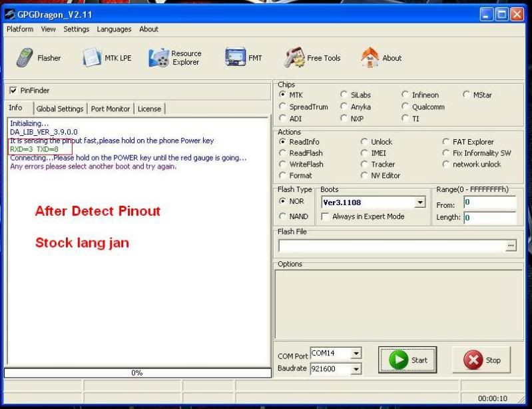Click the Range From input field
This screenshot has height=409, width=532.
489,202
